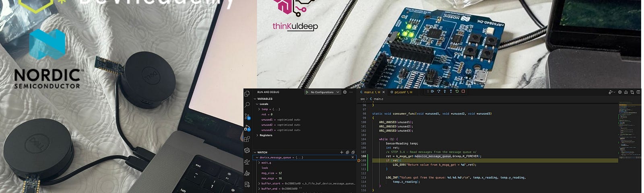Image resolution: width=644 pixels, height=193 pixels.
Task: Expand the buffer_end member
Action: click(259, 189)
